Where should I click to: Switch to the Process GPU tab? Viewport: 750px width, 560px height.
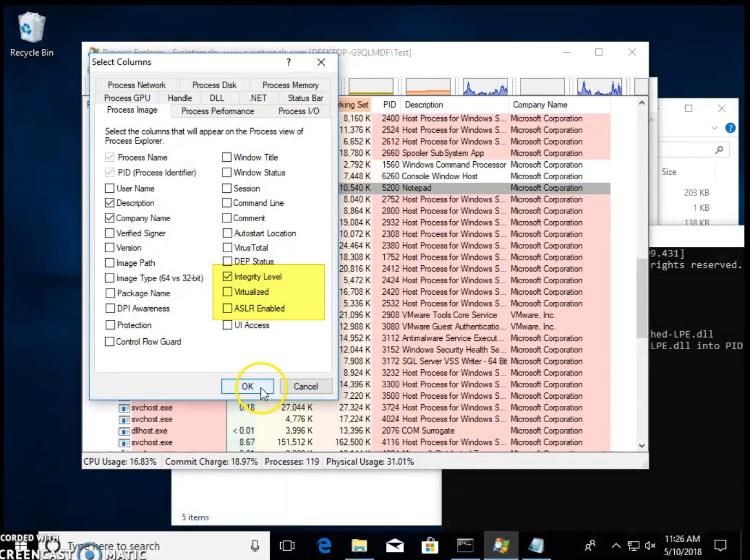pyautogui.click(x=127, y=98)
